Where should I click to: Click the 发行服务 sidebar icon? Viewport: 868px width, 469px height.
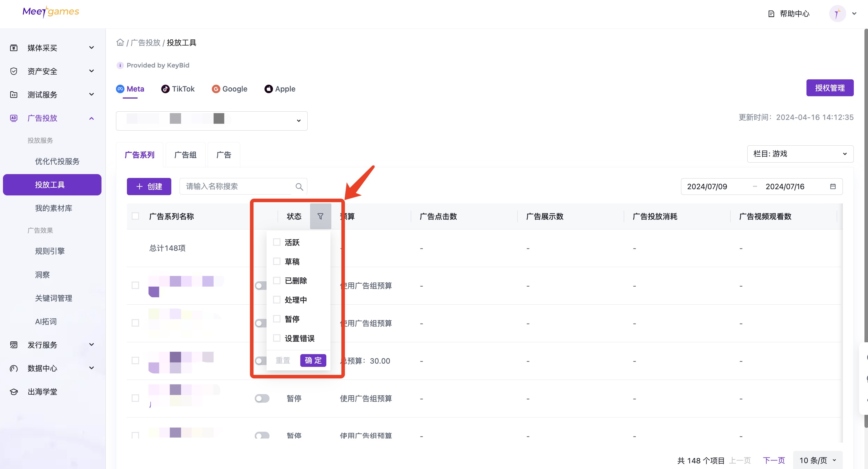click(14, 345)
